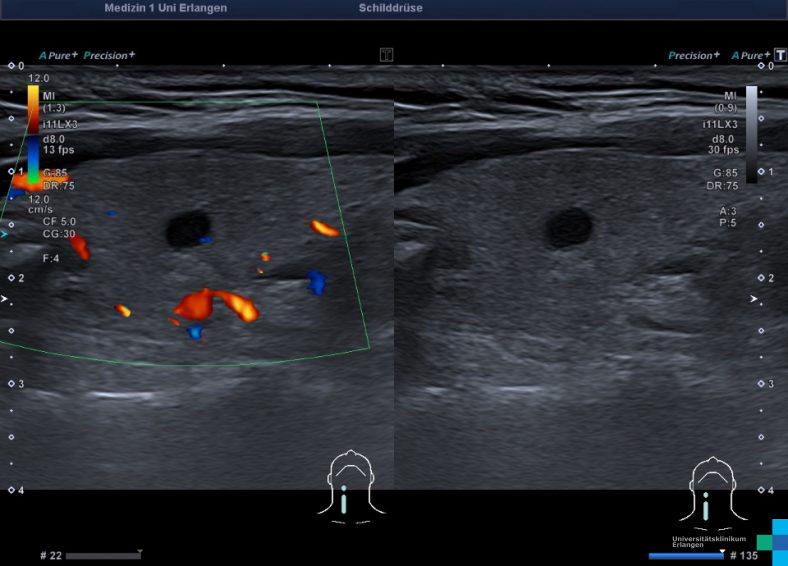This screenshot has height=566, width=788.
Task: Click the cine marker triangle above frame 135 bar
Action: pyautogui.click(x=722, y=549)
